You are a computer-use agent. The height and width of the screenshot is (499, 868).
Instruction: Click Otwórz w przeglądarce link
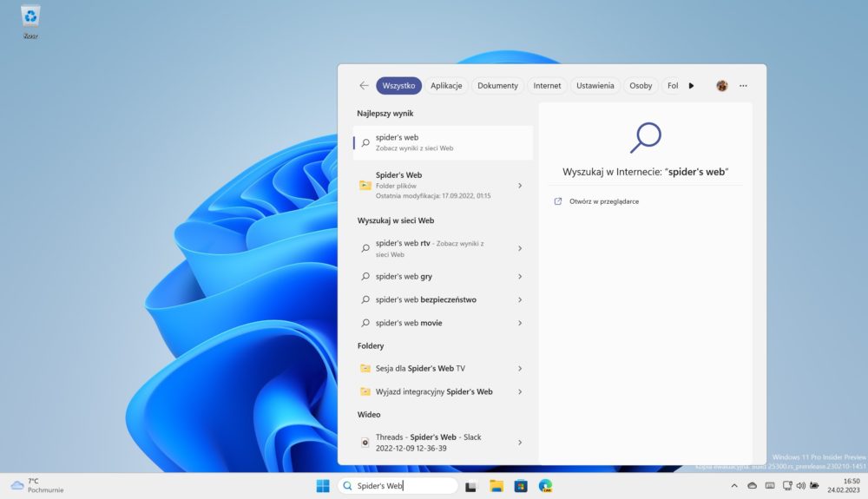click(x=604, y=201)
